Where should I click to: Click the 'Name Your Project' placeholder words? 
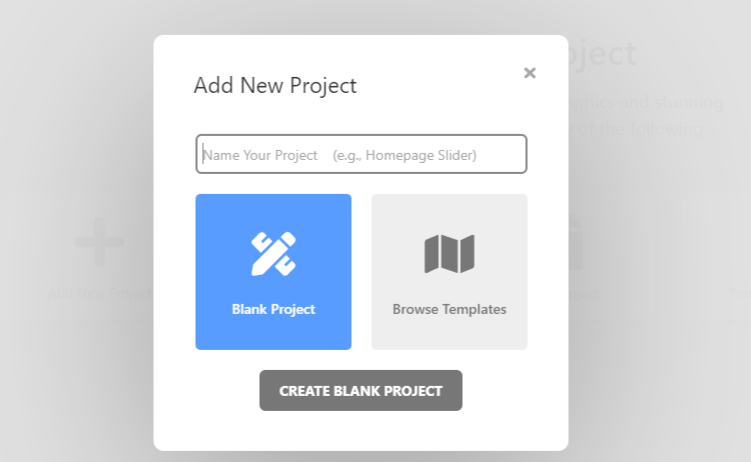point(260,155)
